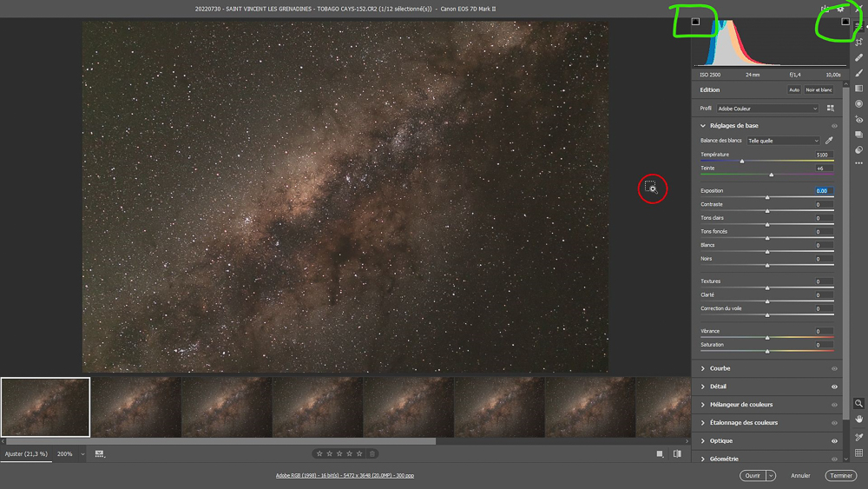The height and width of the screenshot is (489, 868).
Task: Open Camera Raw preferences gear
Action: (x=840, y=9)
